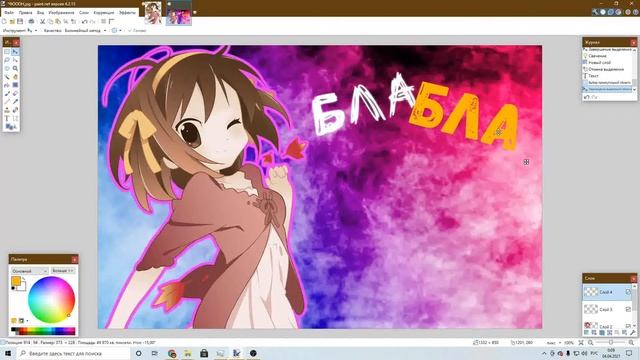Select the Gradient tool
Screen dimensions: 640x360
[x=15, y=85]
